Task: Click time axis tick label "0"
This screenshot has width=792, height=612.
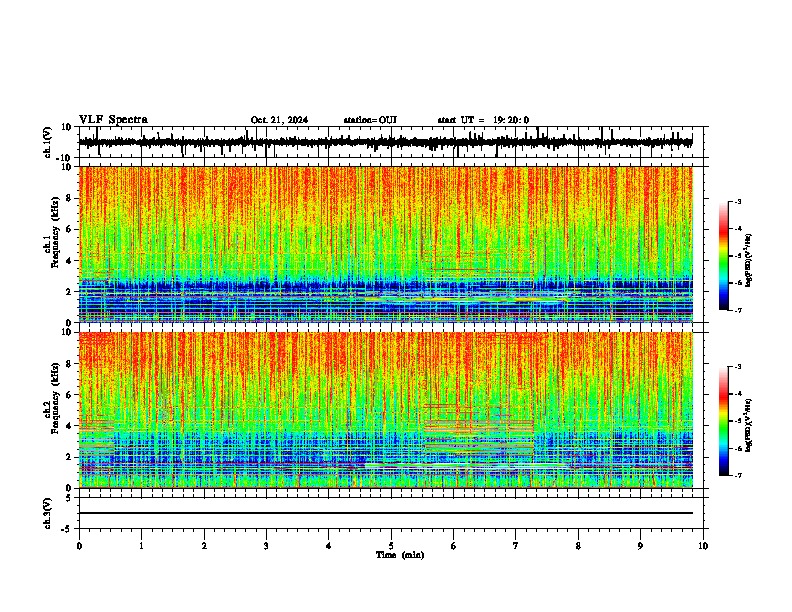Action: (x=79, y=546)
